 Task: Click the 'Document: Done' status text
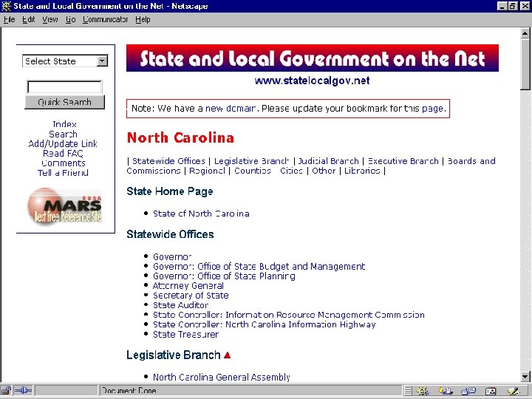[x=129, y=391]
